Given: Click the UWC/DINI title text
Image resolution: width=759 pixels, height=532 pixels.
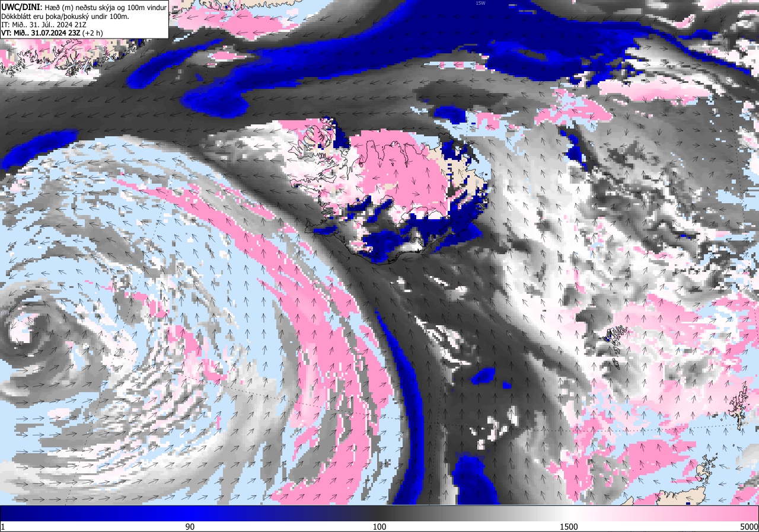Looking at the screenshot, I should 22,7.
